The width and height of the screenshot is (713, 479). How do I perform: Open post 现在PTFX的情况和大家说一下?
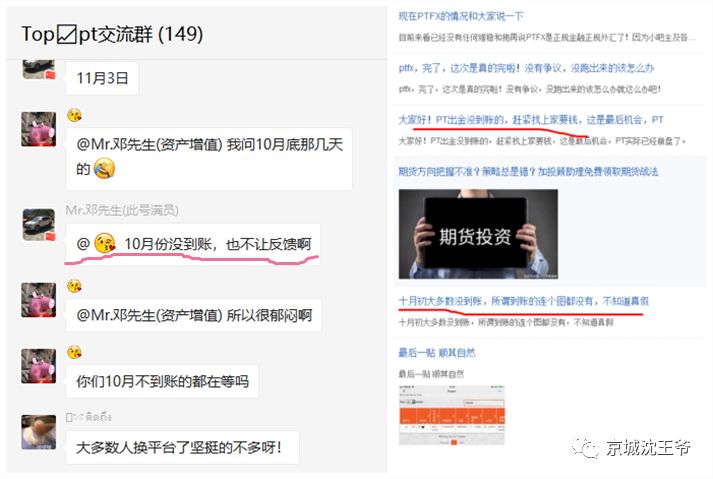pos(461,16)
